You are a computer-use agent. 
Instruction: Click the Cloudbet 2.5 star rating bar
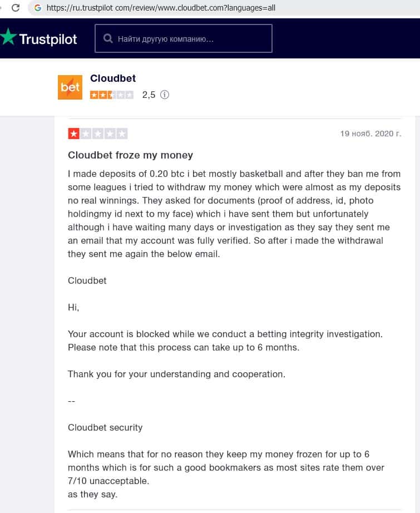click(112, 95)
